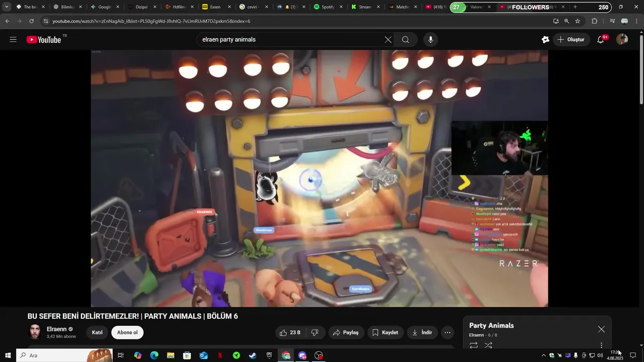Open the Elraenn channel name link
This screenshot has height=362, width=644.
(x=57, y=329)
